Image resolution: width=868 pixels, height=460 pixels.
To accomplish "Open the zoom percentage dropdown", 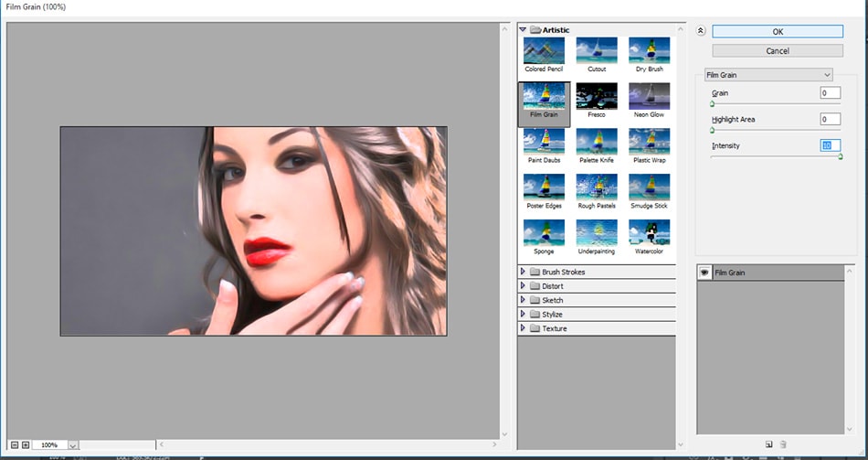I will pyautogui.click(x=73, y=445).
